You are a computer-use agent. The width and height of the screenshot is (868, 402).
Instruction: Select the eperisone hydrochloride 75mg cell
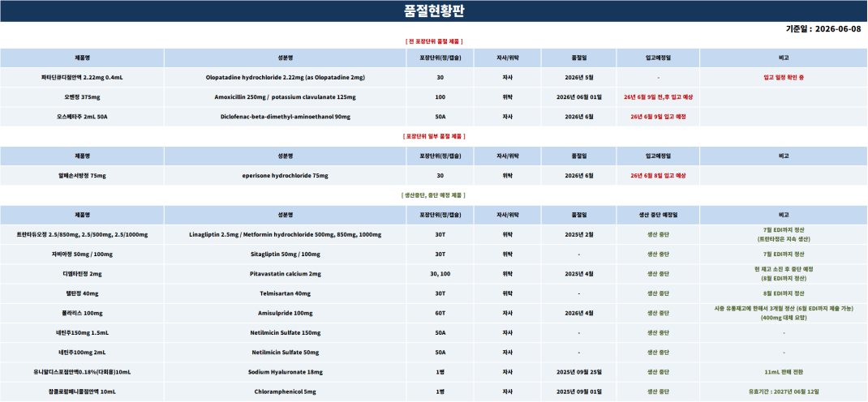click(285, 176)
